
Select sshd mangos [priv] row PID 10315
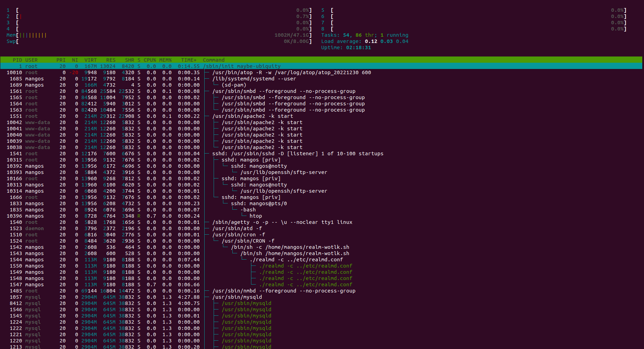pos(321,160)
